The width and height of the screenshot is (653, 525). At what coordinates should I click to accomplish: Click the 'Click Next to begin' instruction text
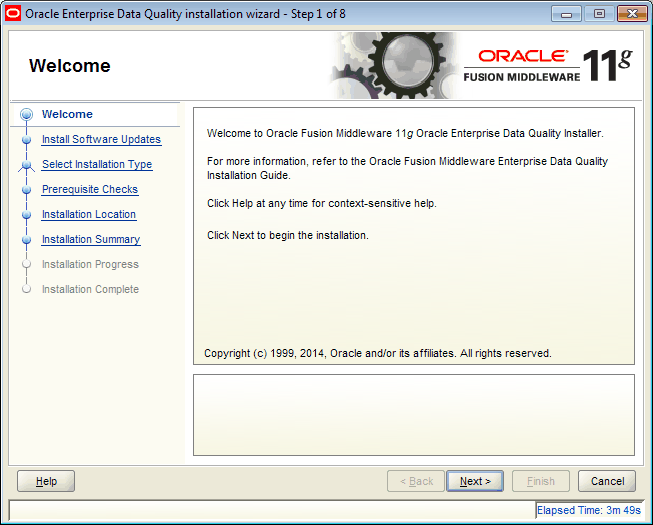click(288, 236)
